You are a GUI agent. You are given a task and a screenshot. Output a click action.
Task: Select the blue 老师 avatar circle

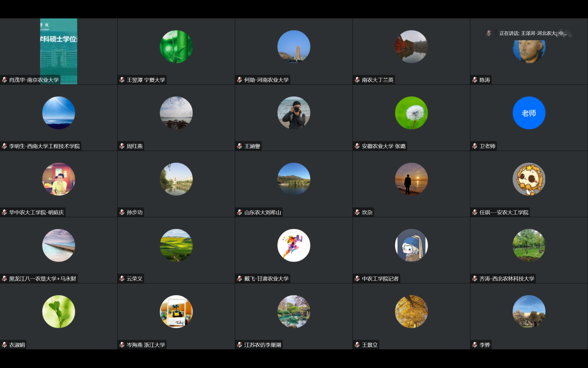pyautogui.click(x=529, y=113)
